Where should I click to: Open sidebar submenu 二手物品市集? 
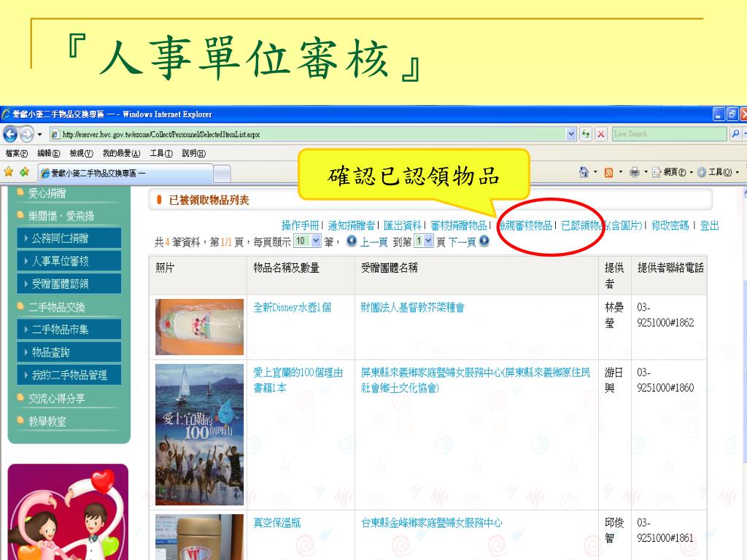(x=69, y=330)
